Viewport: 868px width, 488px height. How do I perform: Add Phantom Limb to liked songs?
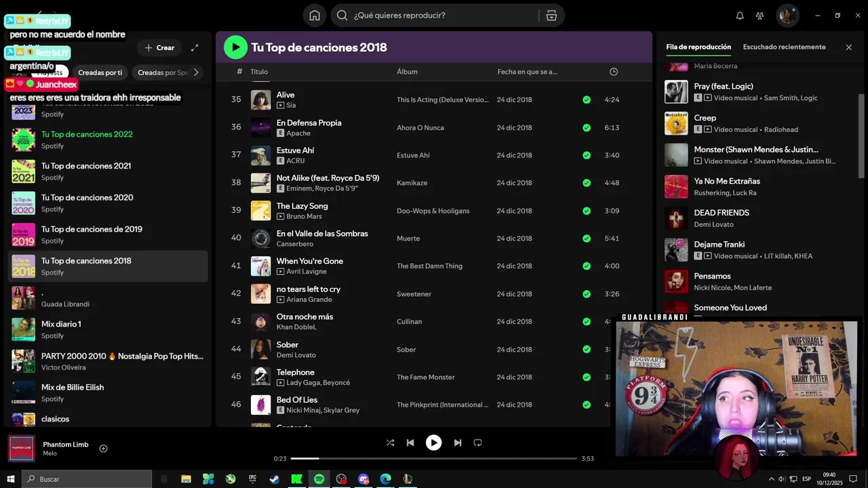[104, 449]
